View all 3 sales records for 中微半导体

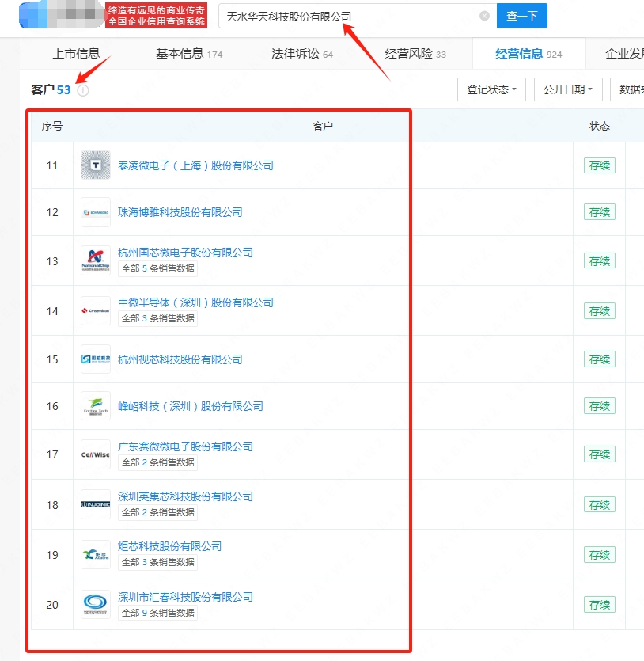[157, 318]
